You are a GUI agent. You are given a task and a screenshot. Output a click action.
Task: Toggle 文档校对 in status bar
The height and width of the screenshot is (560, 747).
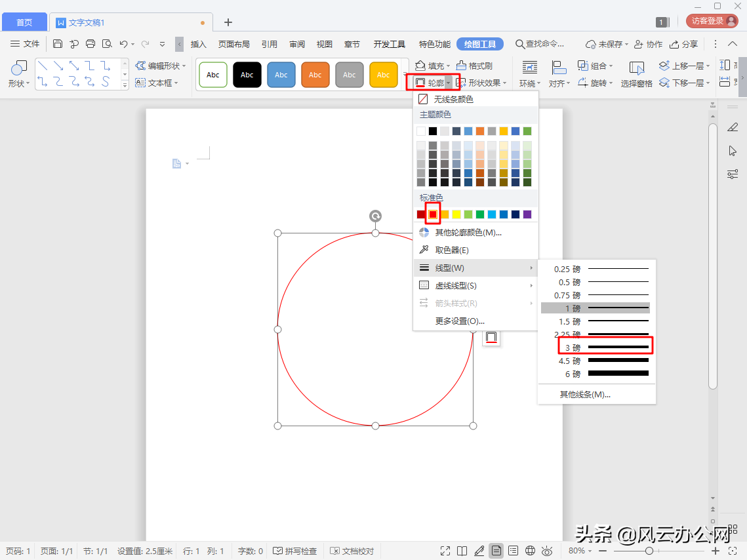(352, 551)
